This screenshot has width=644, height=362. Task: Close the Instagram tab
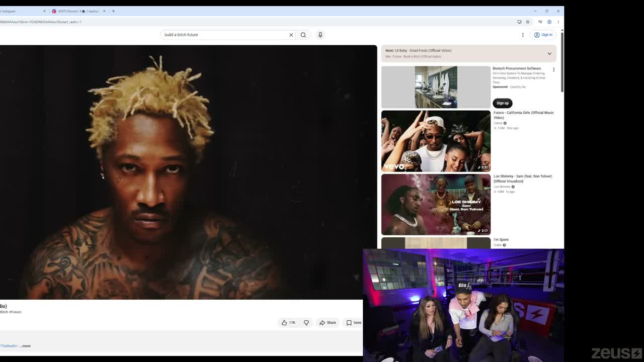pyautogui.click(x=44, y=11)
